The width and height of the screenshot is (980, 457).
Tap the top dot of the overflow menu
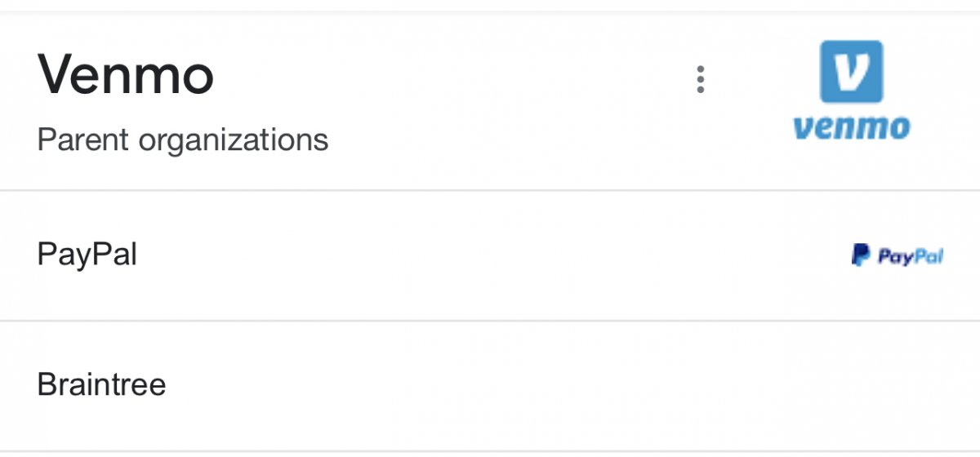(700, 69)
